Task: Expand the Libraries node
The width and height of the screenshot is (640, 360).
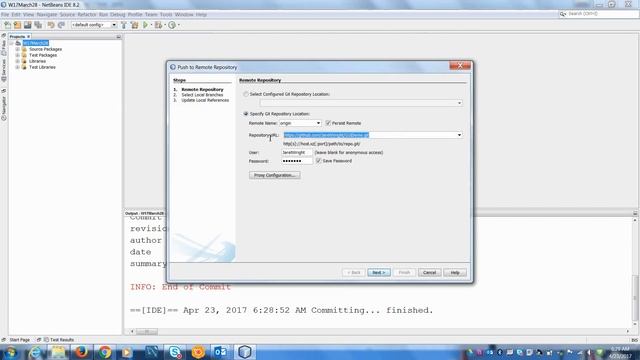Action: pyautogui.click(x=18, y=61)
